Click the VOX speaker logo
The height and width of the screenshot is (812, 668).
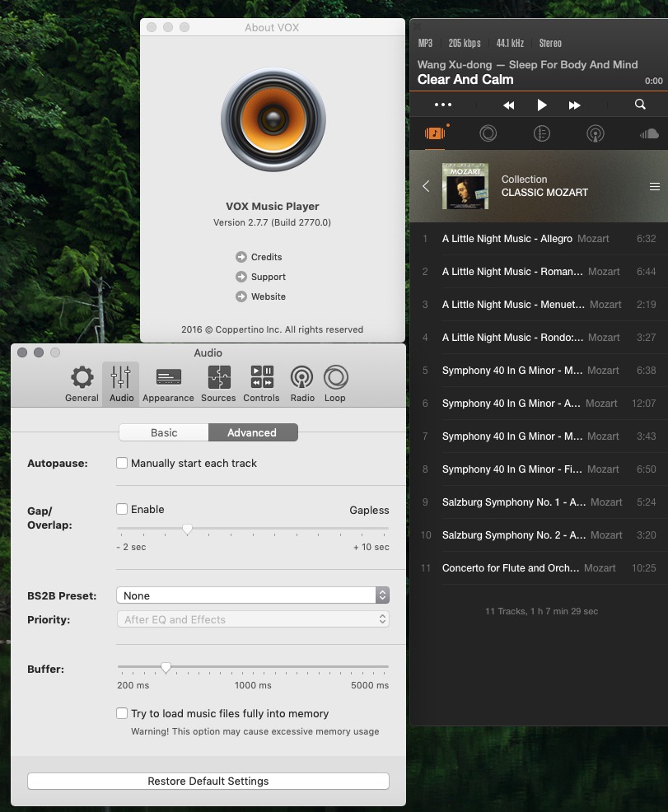pyautogui.click(x=273, y=119)
